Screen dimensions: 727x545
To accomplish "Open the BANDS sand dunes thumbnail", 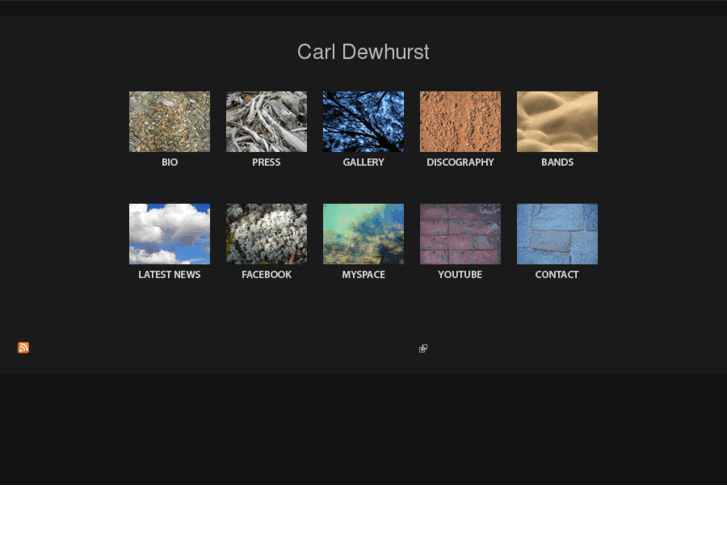I will (x=557, y=122).
